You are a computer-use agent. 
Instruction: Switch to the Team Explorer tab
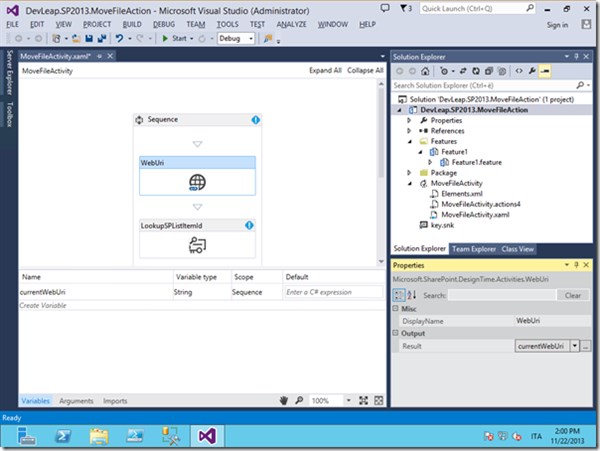(x=474, y=249)
